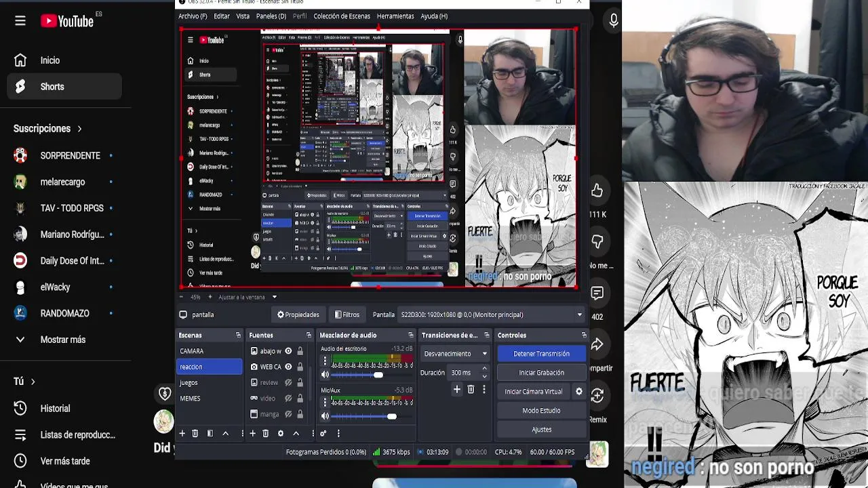
Task: Open the Desvanecimiento transition dropdown
Action: pos(455,353)
